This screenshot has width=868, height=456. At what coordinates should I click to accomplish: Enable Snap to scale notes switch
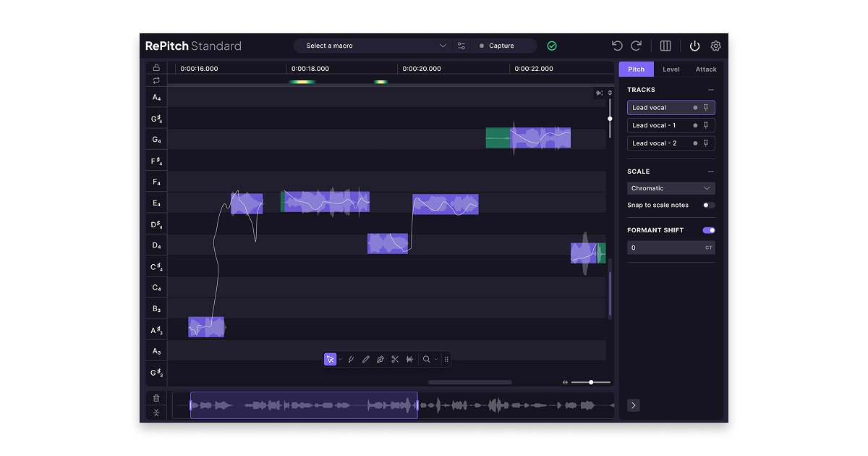pyautogui.click(x=709, y=205)
